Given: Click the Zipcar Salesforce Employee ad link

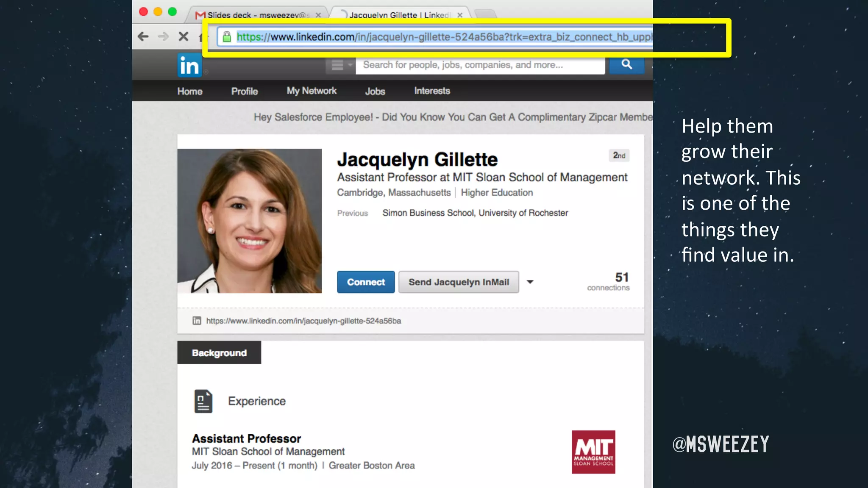Looking at the screenshot, I should [453, 117].
